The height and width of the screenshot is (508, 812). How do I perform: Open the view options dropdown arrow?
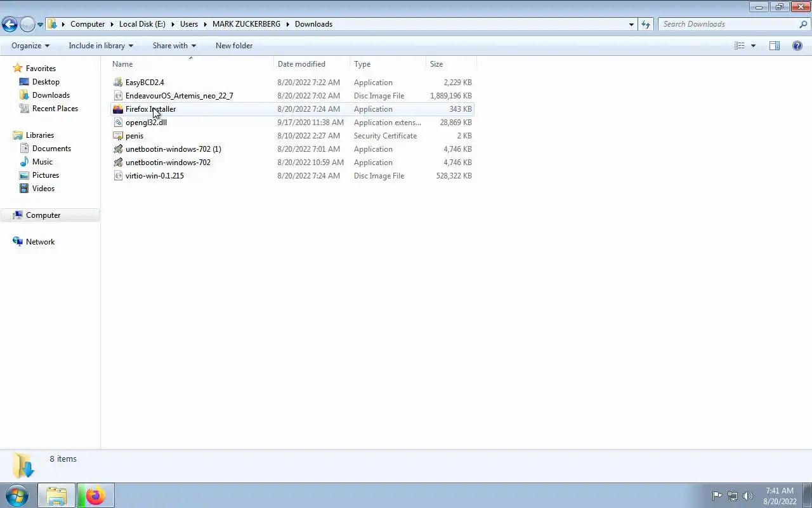[x=753, y=46]
